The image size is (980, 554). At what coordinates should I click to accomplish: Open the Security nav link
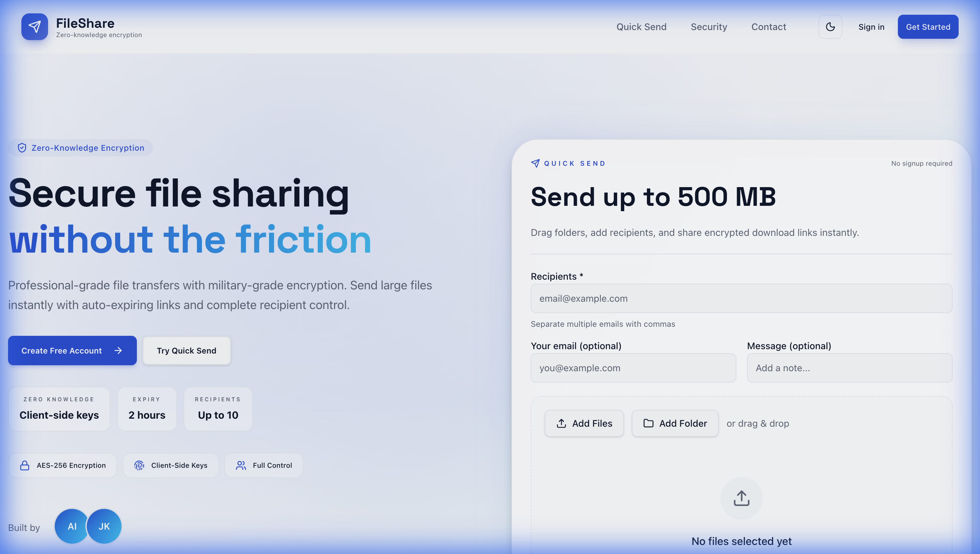(x=709, y=27)
